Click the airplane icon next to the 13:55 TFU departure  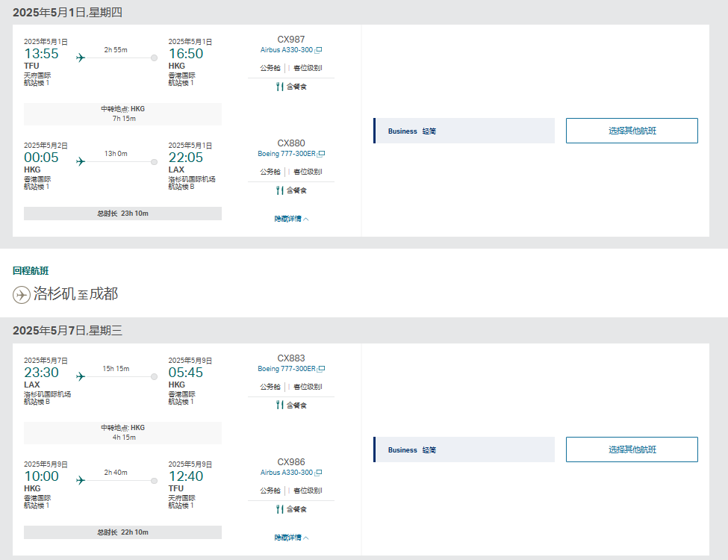click(81, 57)
